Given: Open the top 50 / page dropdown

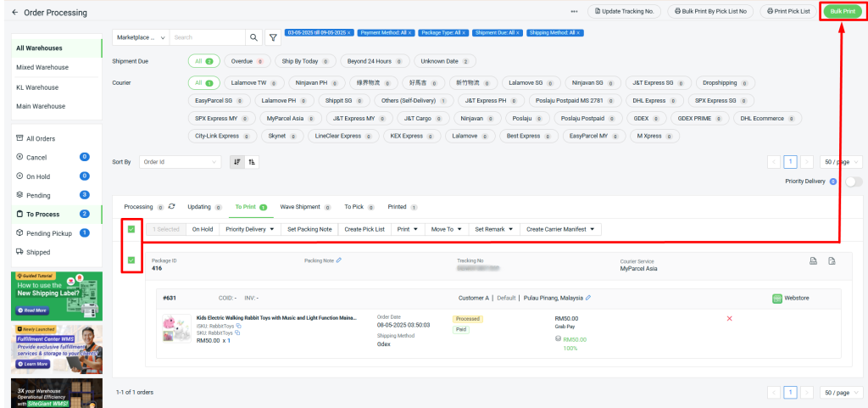Looking at the screenshot, I should point(841,162).
